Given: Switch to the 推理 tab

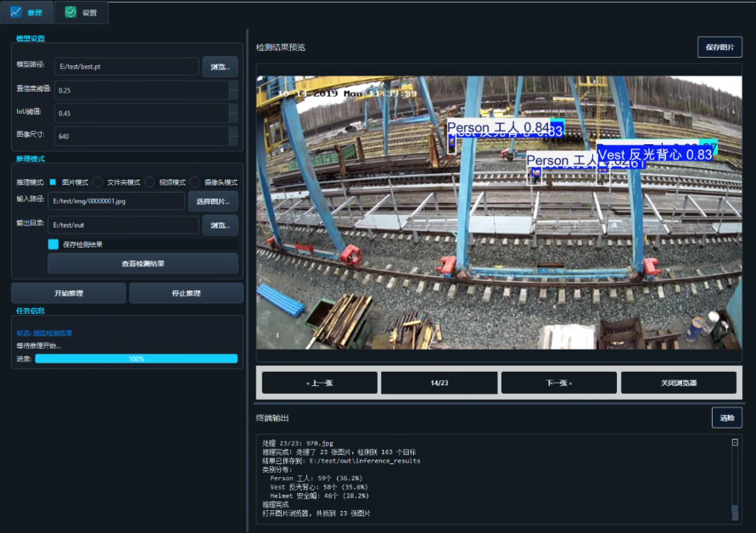Looking at the screenshot, I should point(26,13).
